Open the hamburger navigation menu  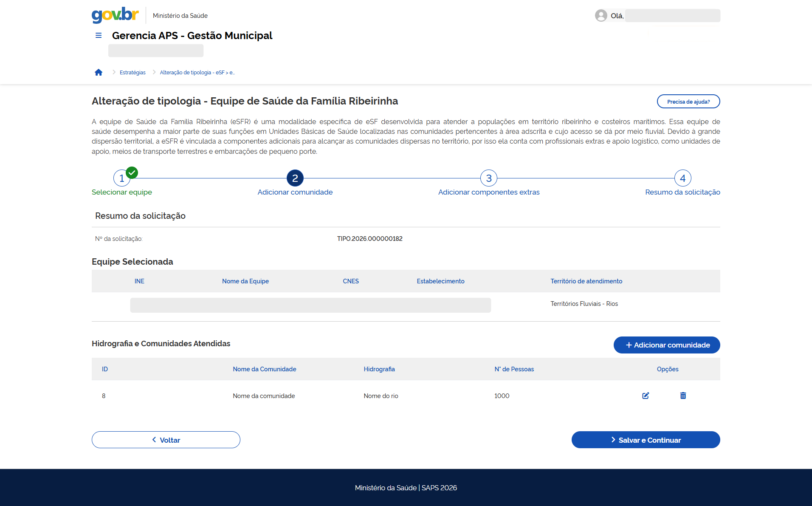[99, 35]
